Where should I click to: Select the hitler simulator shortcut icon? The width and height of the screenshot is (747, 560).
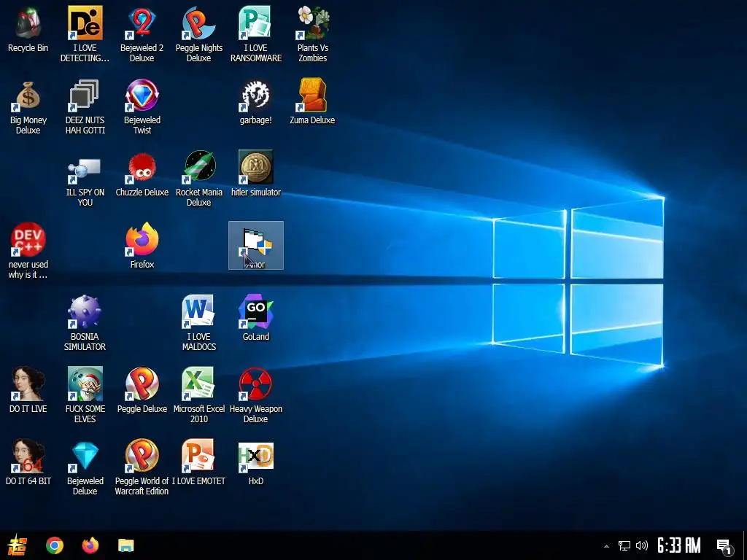point(256,168)
